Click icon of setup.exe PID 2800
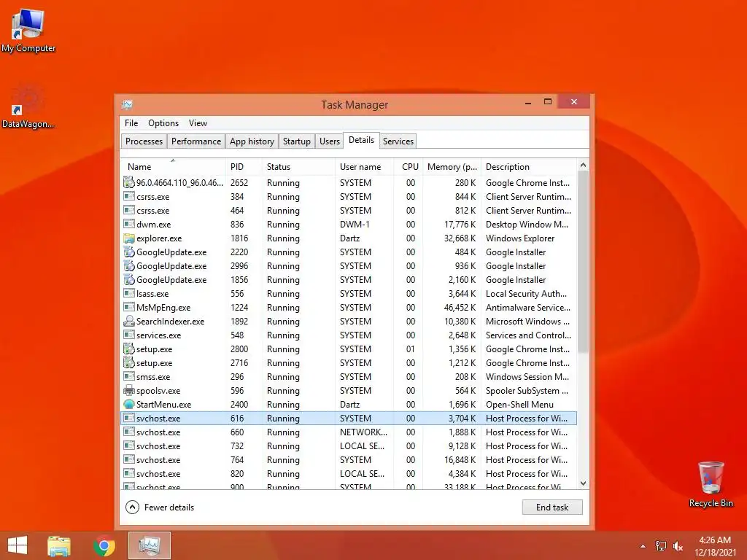The width and height of the screenshot is (747, 560). pos(128,349)
